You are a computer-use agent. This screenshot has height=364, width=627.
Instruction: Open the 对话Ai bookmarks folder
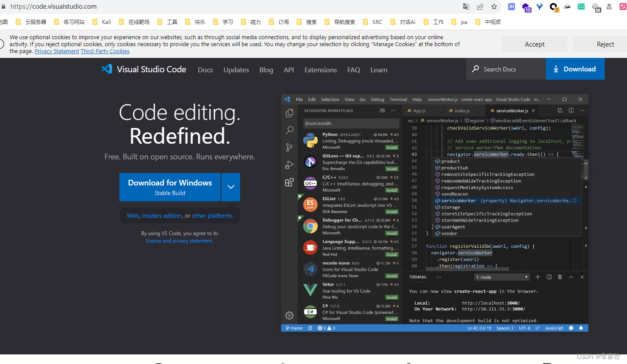coord(403,22)
